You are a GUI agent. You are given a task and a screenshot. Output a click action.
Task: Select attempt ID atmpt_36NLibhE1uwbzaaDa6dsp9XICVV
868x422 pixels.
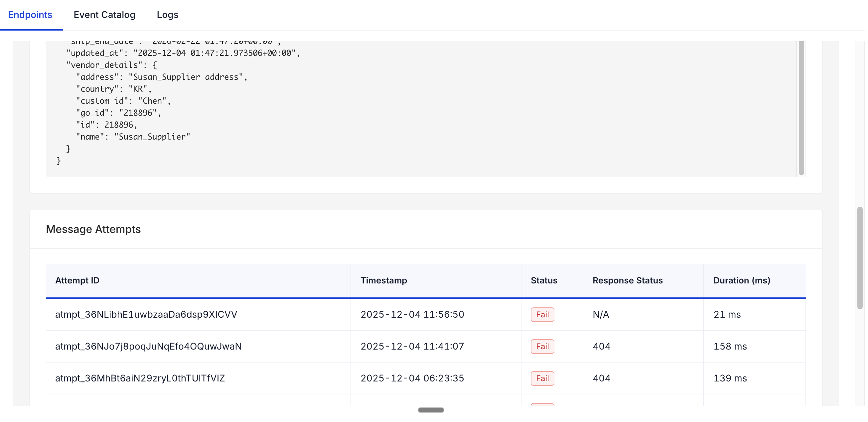pos(147,314)
